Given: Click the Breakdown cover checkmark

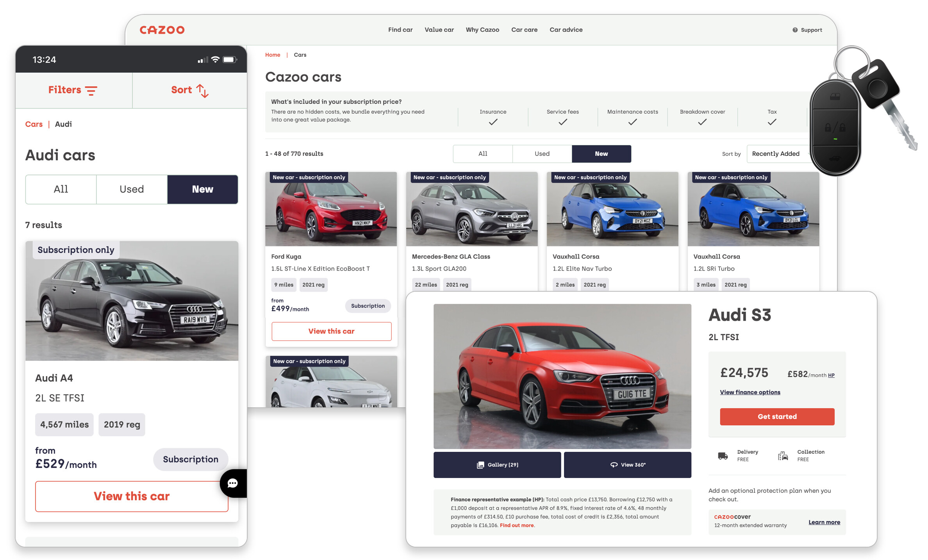Looking at the screenshot, I should (702, 122).
